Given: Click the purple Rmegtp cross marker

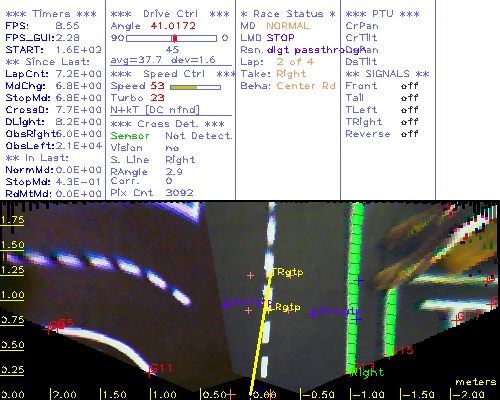Looking at the screenshot, I should pyautogui.click(x=313, y=314).
